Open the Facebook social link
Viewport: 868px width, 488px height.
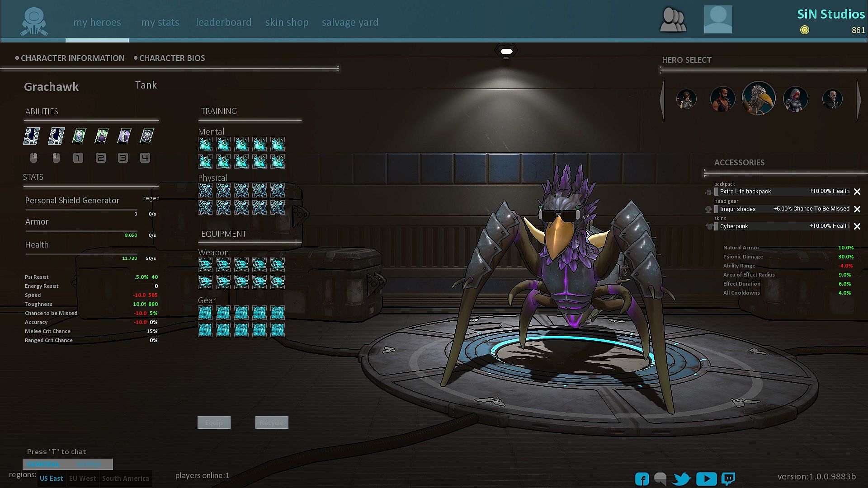click(642, 479)
